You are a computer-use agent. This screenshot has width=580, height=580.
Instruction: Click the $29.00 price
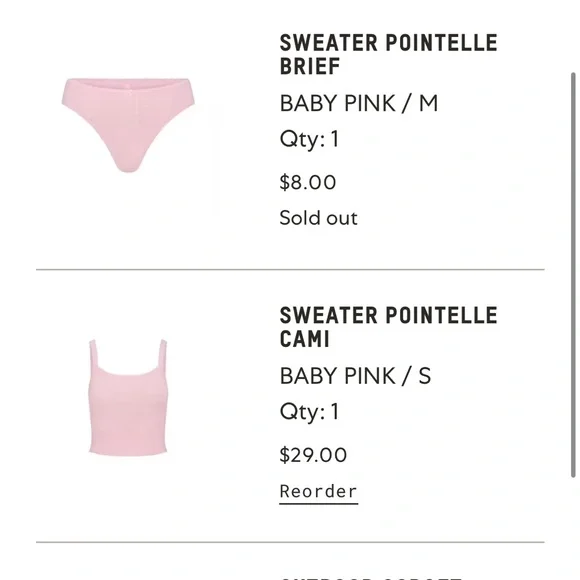pos(313,455)
